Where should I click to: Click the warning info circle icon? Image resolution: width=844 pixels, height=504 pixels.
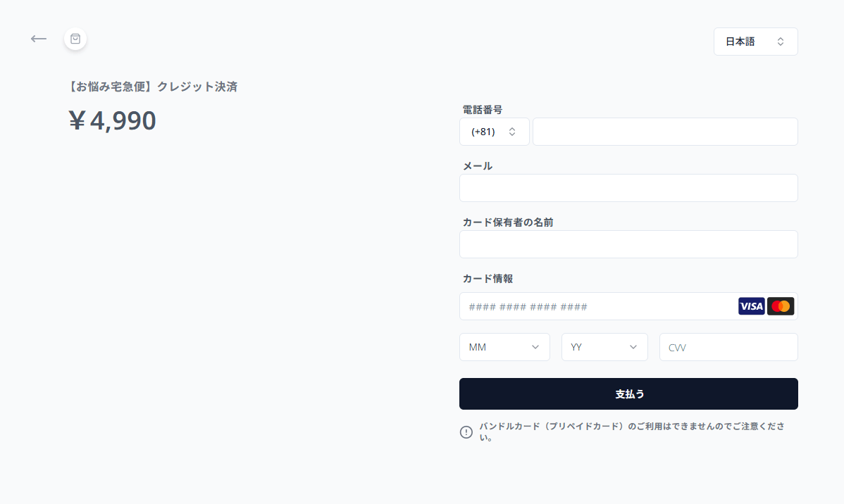click(466, 432)
